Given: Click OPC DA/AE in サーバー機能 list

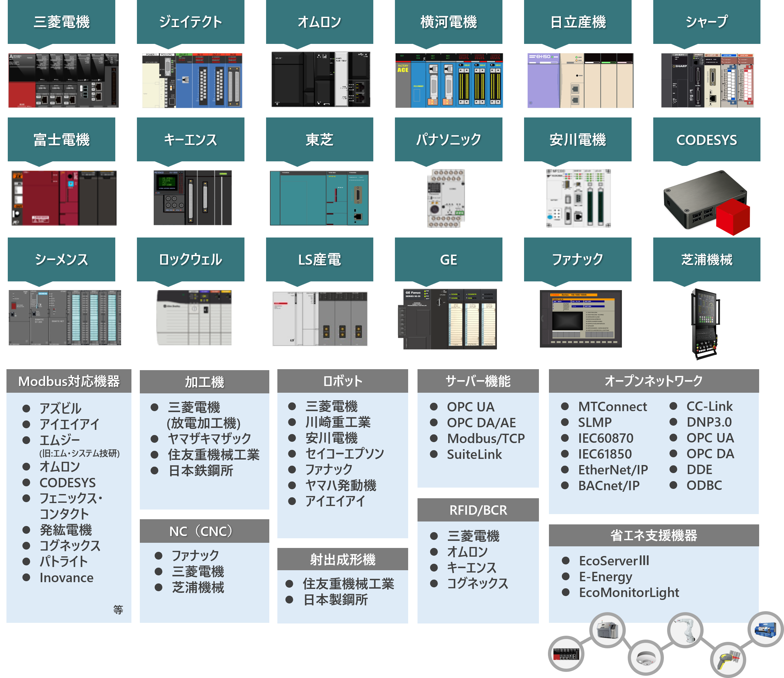Looking at the screenshot, I should (x=481, y=423).
